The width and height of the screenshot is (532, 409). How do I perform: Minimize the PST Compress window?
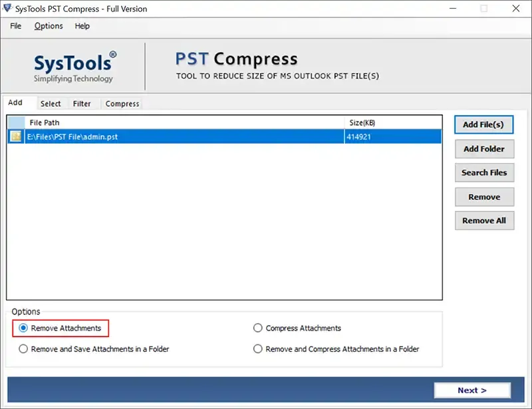453,9
